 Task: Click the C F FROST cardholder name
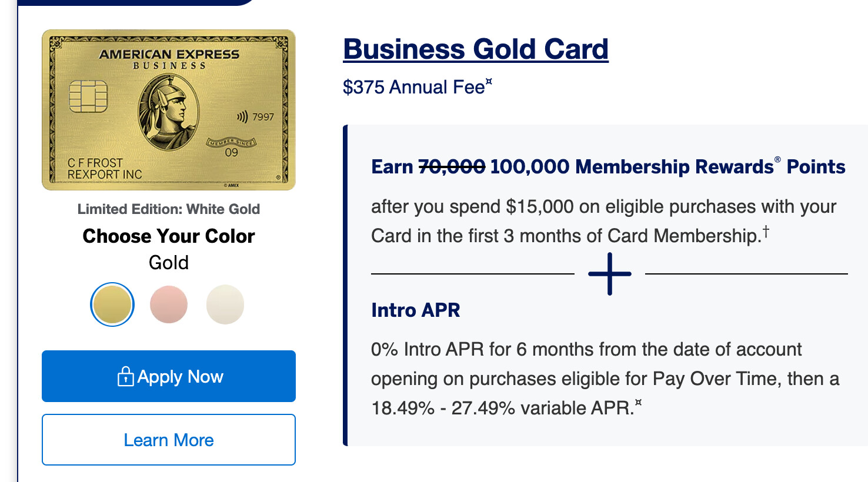pyautogui.click(x=95, y=163)
